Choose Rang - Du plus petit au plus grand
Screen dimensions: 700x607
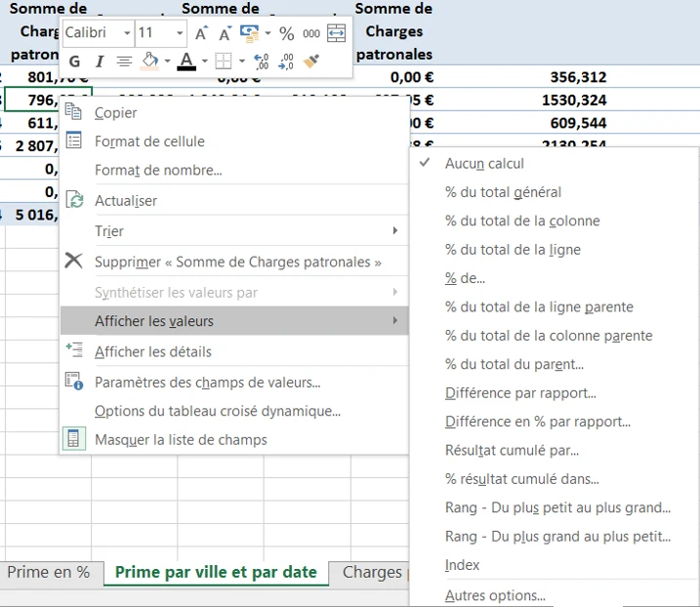(555, 507)
